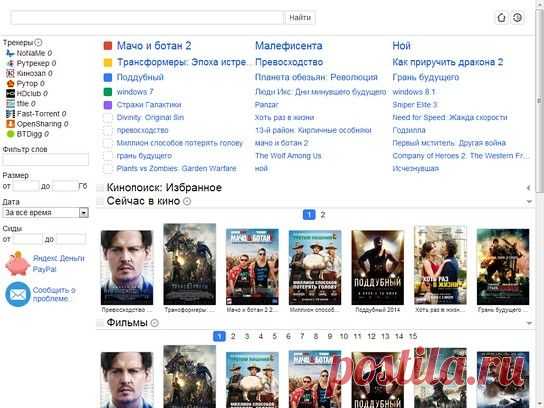Viewport: 544px width, 408px height.
Task: Toggle the checkbox beside Divinity: Original Sin
Action: 108,118
